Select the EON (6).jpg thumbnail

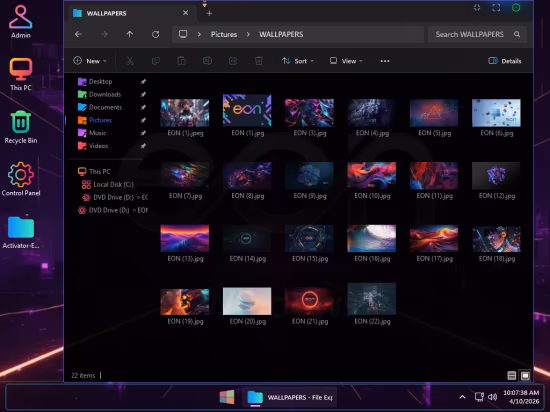[496, 113]
